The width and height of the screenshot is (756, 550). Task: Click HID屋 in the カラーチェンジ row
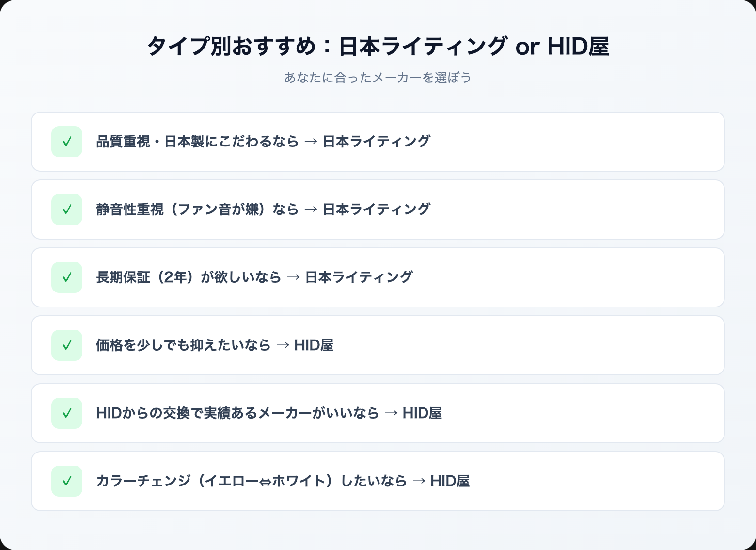(450, 481)
